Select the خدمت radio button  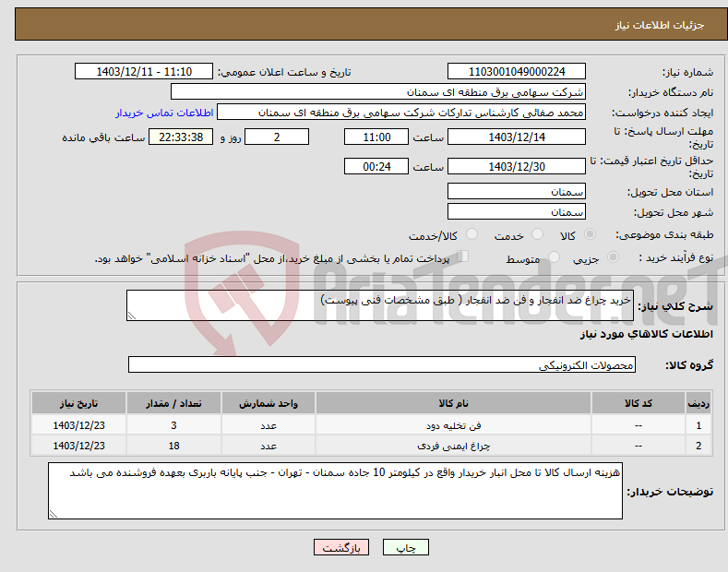pyautogui.click(x=537, y=234)
